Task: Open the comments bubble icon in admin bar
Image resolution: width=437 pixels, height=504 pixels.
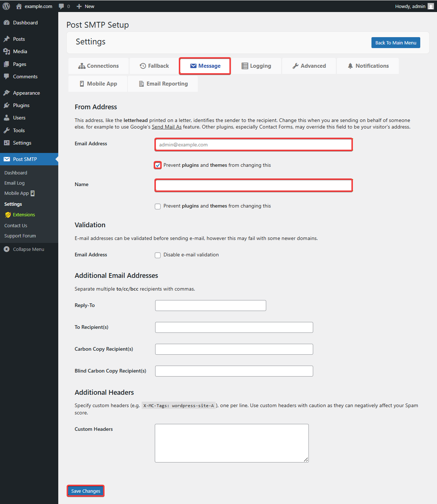Action: click(x=62, y=6)
